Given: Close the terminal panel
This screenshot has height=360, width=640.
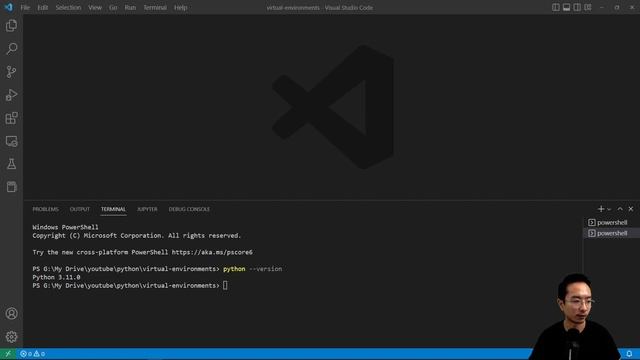Looking at the screenshot, I should [x=631, y=209].
